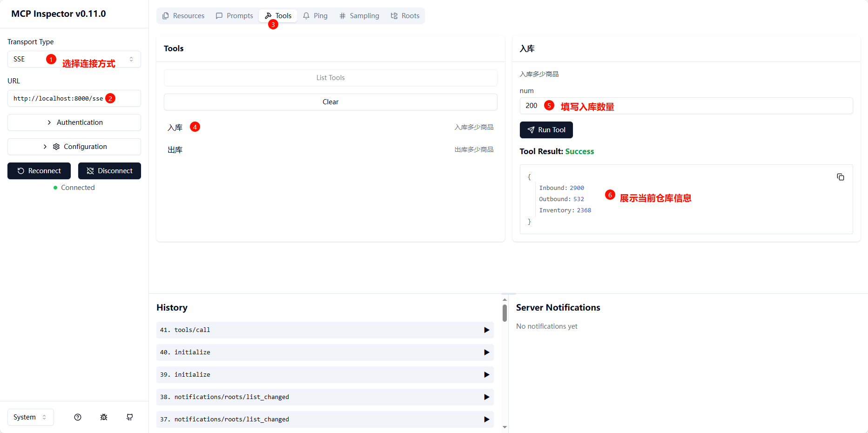868x433 pixels.
Task: Click the Resources tab file icon
Action: tap(166, 16)
